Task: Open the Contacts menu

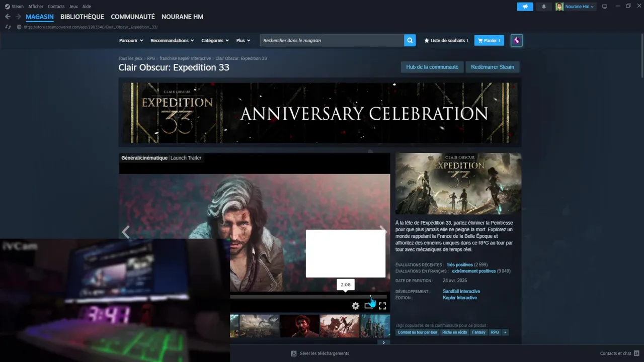Action: point(56,7)
